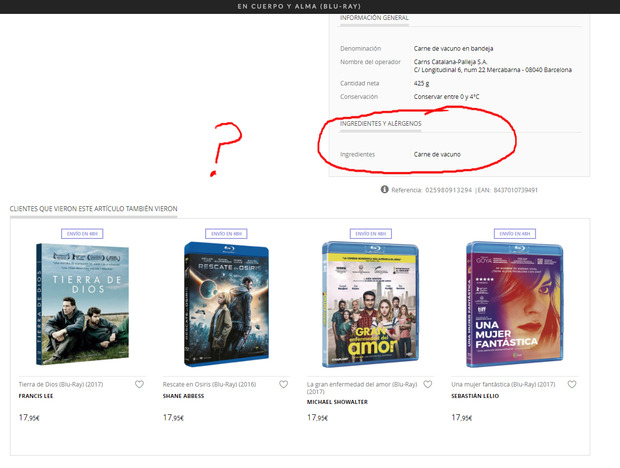The width and height of the screenshot is (620, 468).
Task: Select the 'Ingredientes y Alérgenos' section header
Action: tap(382, 123)
